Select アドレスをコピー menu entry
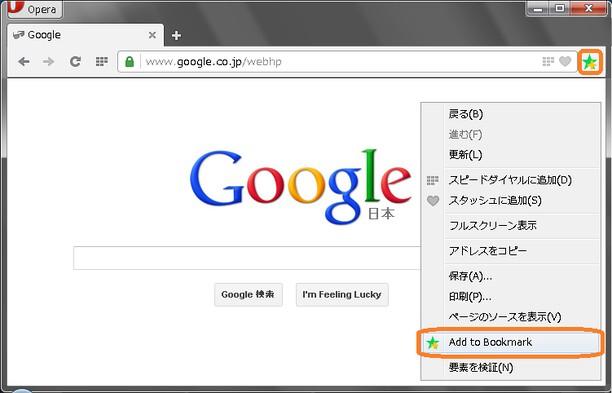Screen dimensions: 612x393 tap(511, 251)
